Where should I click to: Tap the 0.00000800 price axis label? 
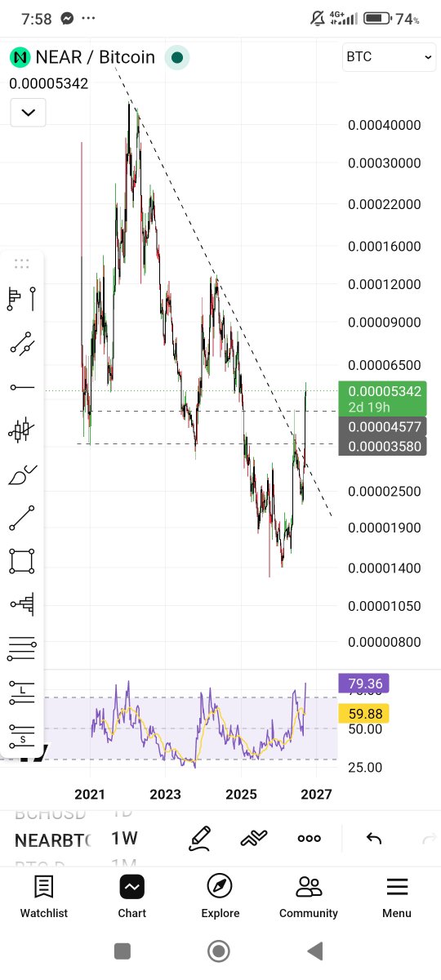point(384,642)
